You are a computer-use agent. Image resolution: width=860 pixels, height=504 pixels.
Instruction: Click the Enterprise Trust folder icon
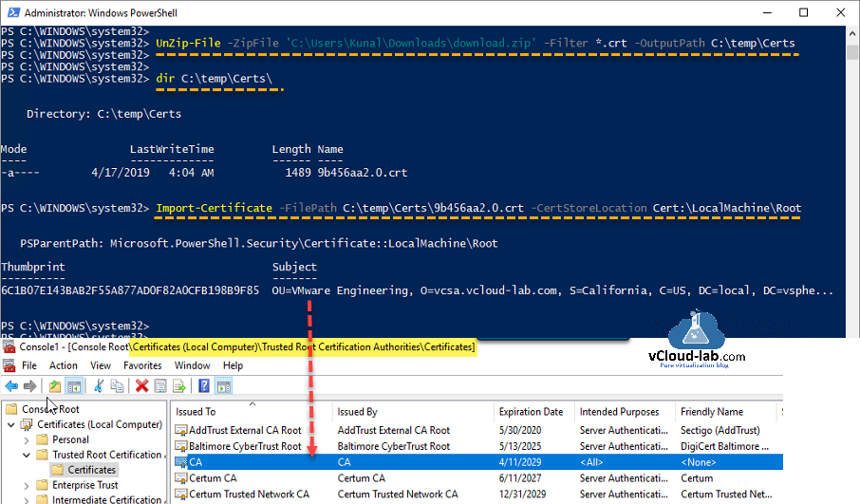42,485
